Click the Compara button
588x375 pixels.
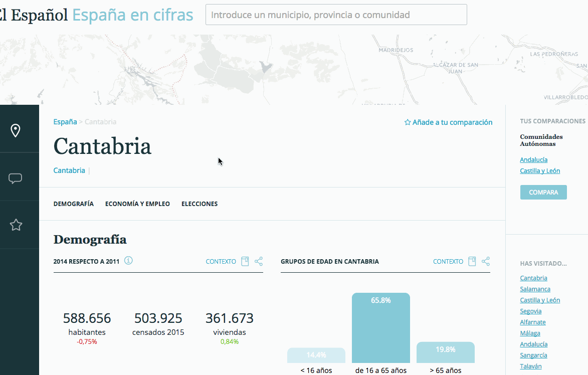tap(543, 193)
